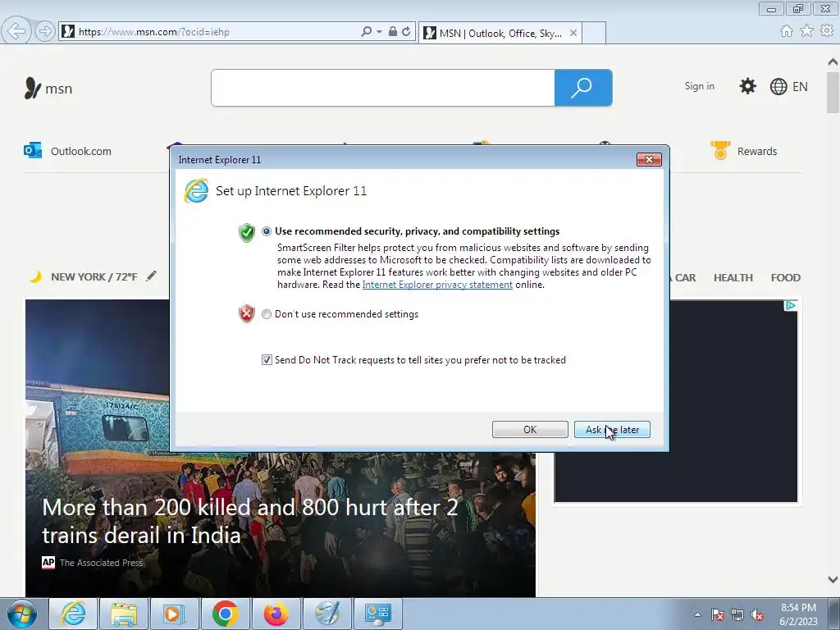The height and width of the screenshot is (630, 840).
Task: Open Internet Explorer privacy statement link
Action: click(x=437, y=285)
